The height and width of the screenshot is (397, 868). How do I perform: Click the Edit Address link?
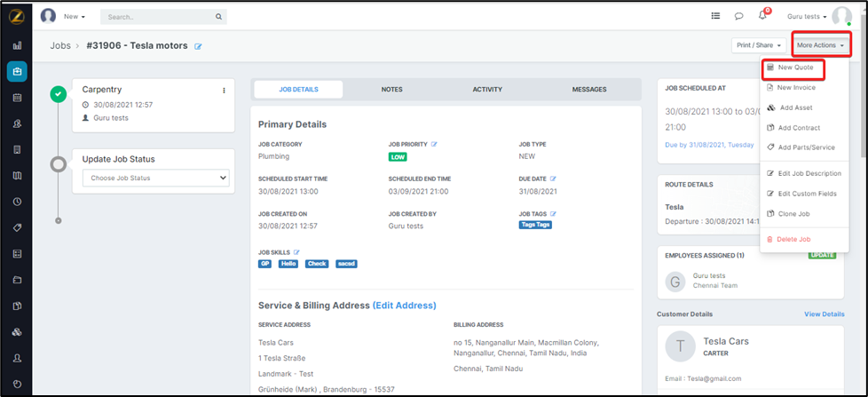point(404,306)
